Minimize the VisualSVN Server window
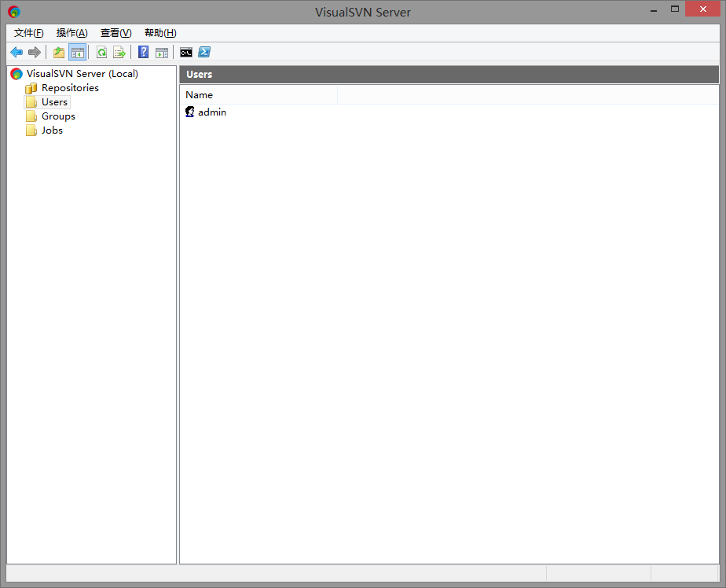 click(654, 9)
